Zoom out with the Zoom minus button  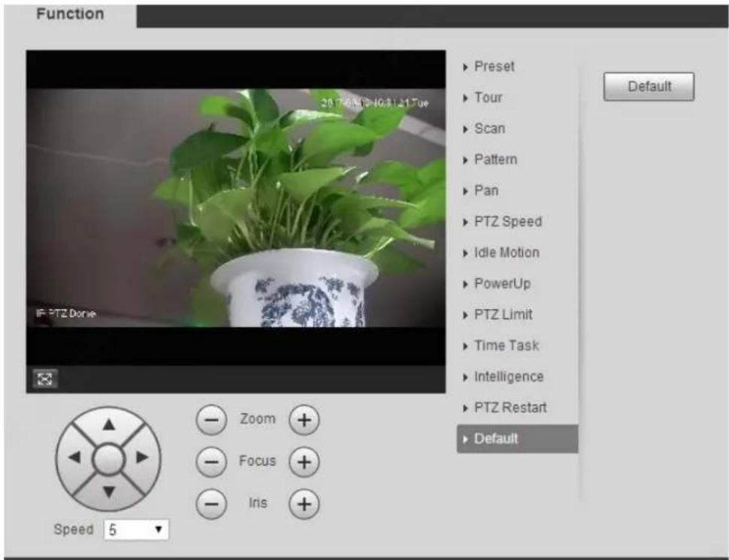211,420
